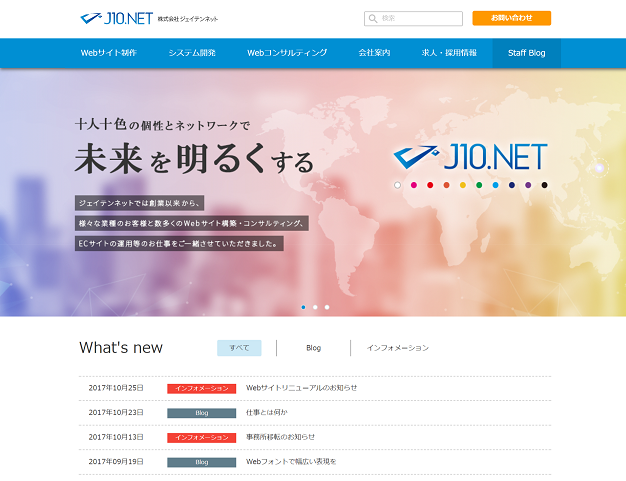Click the search magnifier icon
This screenshot has width=626, height=481.
pyautogui.click(x=372, y=18)
